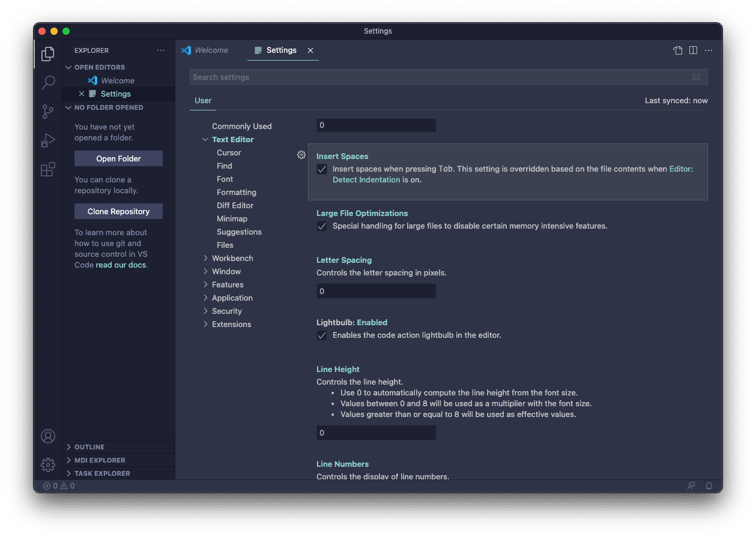
Task: Open notifications bell in status bar
Action: pos(709,486)
